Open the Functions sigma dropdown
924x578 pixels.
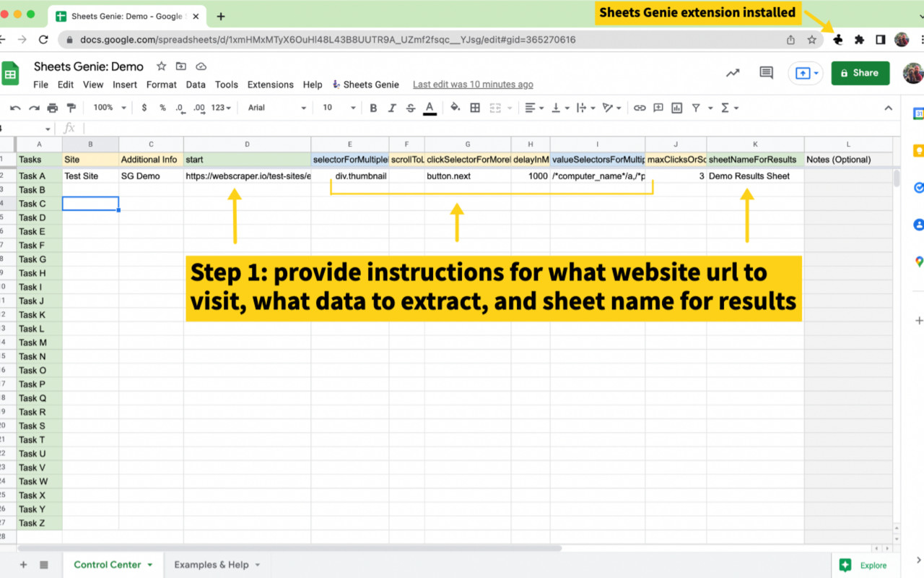coord(730,108)
